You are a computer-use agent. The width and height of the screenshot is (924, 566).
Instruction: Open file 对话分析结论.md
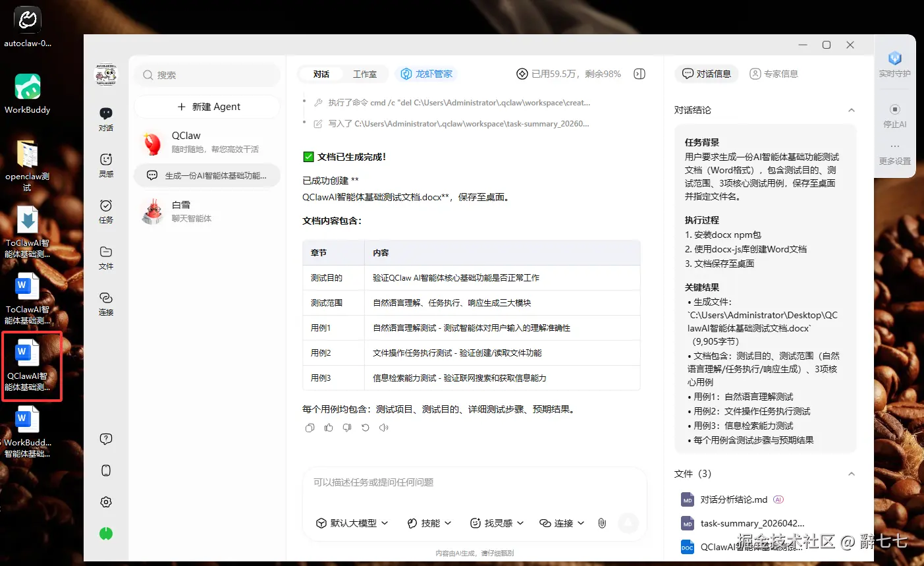(733, 499)
